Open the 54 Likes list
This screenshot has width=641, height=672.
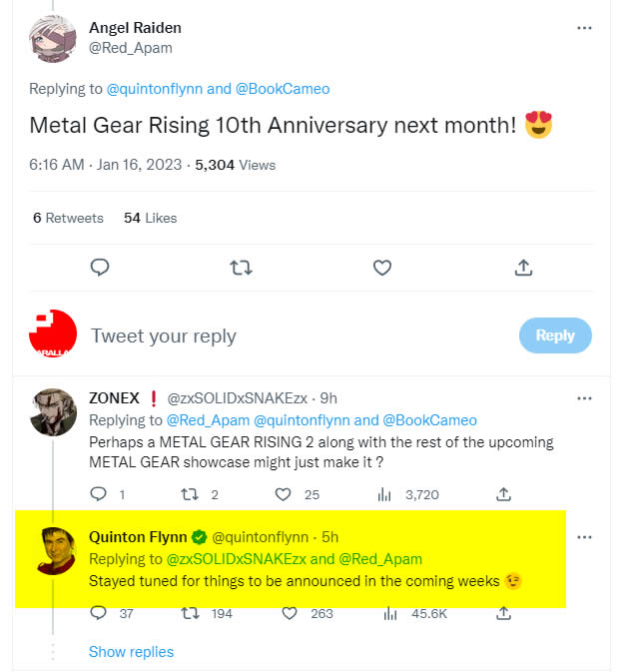pyautogui.click(x=150, y=218)
